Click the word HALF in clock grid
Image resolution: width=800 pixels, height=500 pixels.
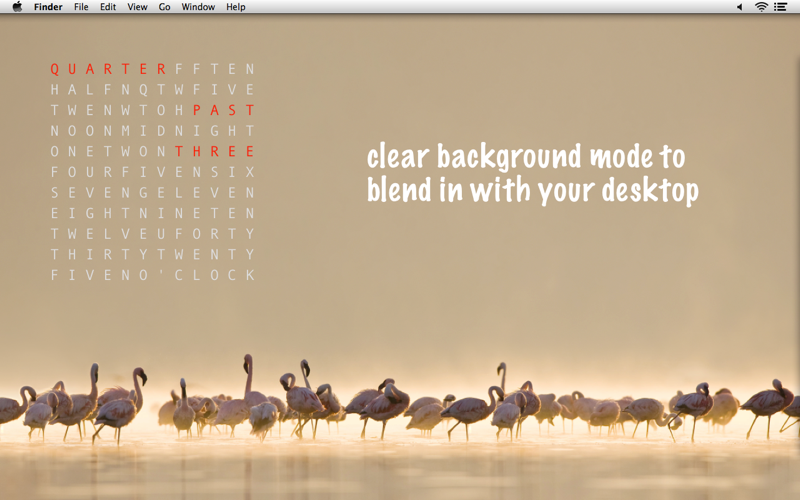point(81,90)
